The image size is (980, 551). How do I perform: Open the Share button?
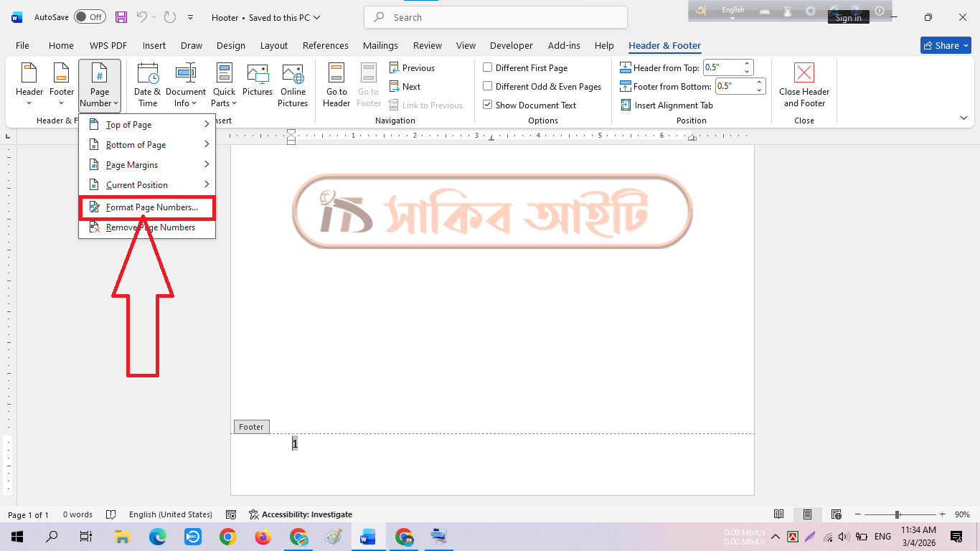[946, 45]
